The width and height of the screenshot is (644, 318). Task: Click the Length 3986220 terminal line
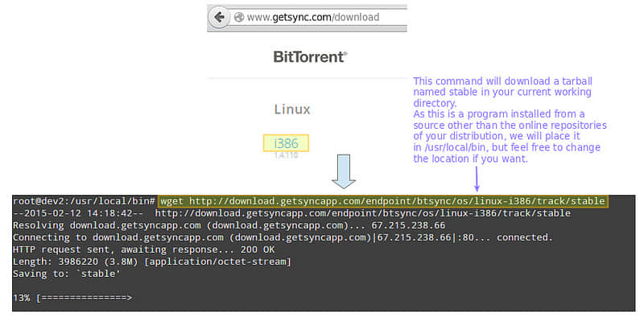tap(152, 262)
